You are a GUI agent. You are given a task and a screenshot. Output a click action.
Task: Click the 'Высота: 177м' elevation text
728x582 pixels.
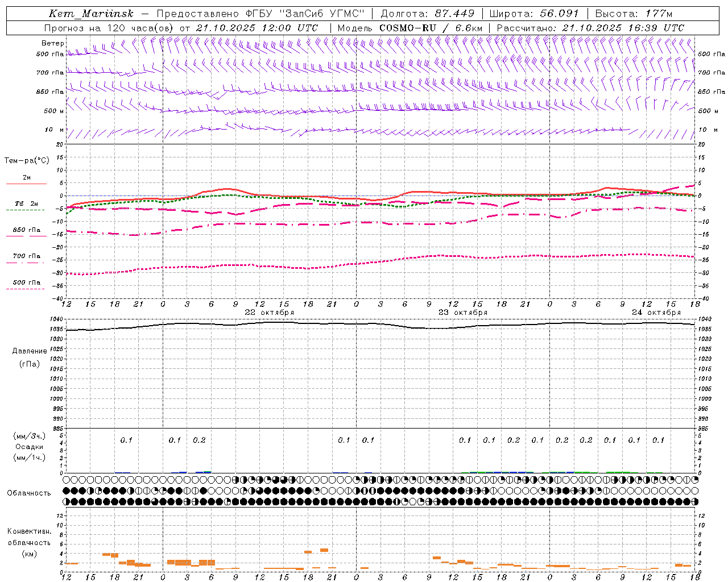tap(634, 14)
